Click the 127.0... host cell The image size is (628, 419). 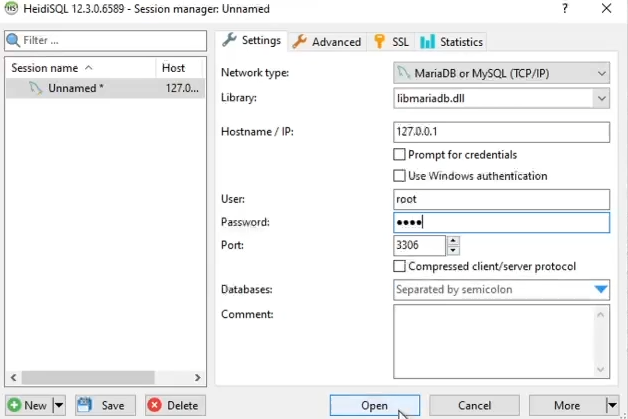pos(182,88)
